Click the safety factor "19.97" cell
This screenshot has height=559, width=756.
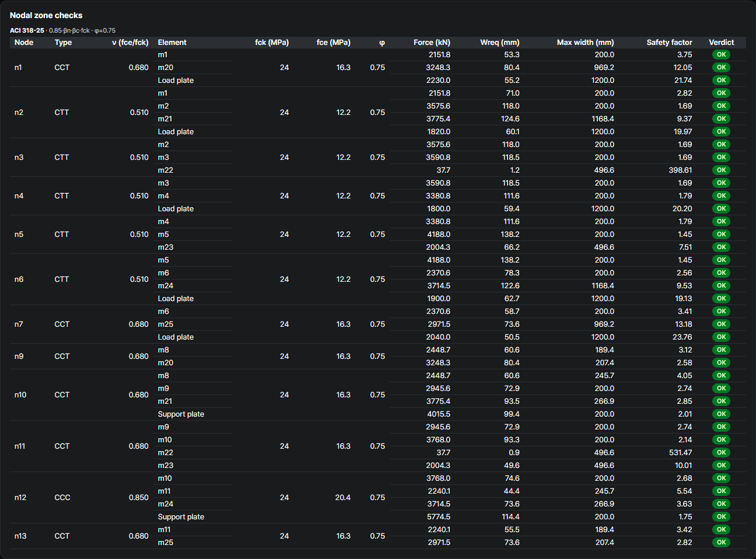coord(683,132)
